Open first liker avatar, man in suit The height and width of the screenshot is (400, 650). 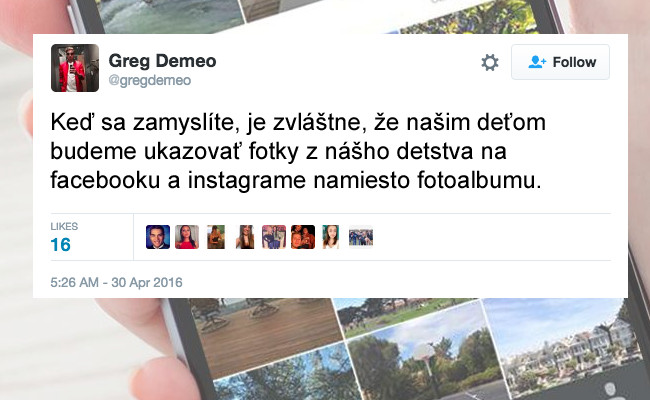158,237
